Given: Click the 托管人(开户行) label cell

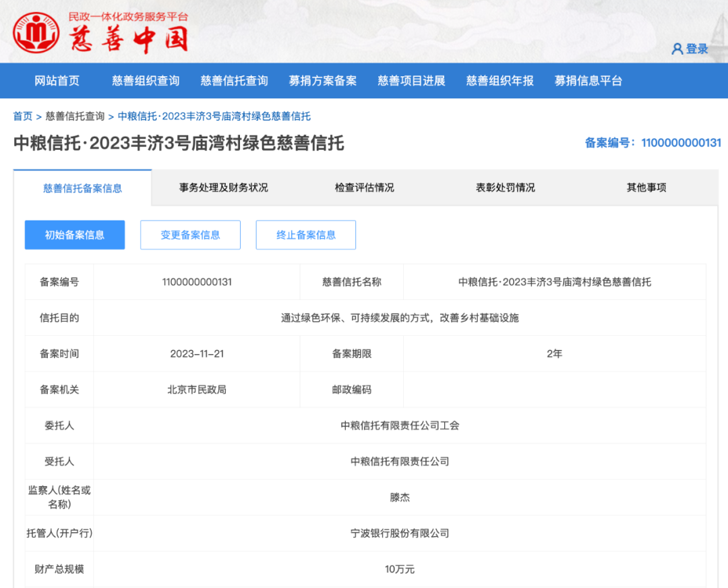Looking at the screenshot, I should [59, 533].
